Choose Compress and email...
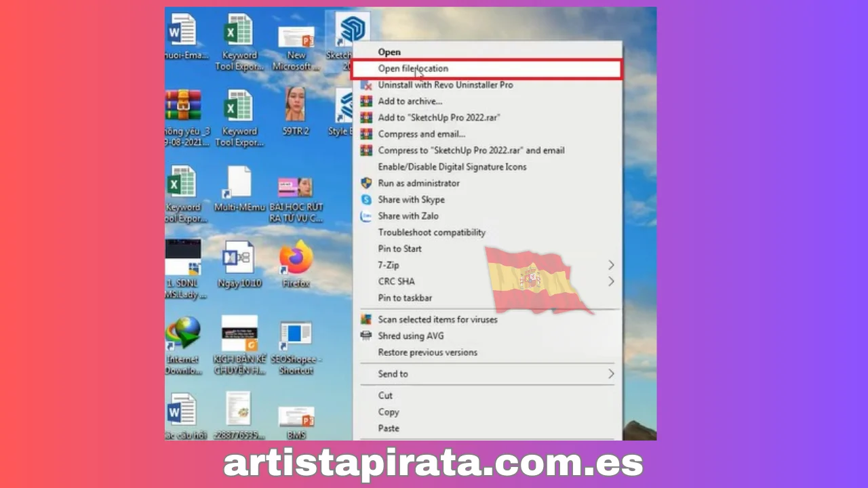The image size is (868, 488). click(x=487, y=134)
